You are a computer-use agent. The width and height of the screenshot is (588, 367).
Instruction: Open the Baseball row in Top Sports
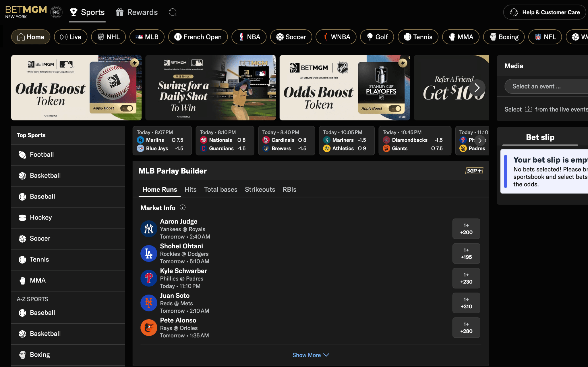click(68, 197)
